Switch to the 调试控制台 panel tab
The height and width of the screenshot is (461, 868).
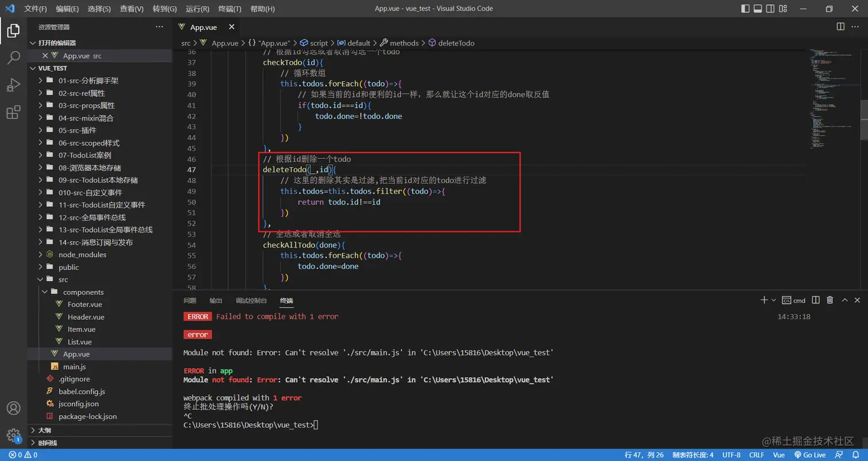pos(251,300)
